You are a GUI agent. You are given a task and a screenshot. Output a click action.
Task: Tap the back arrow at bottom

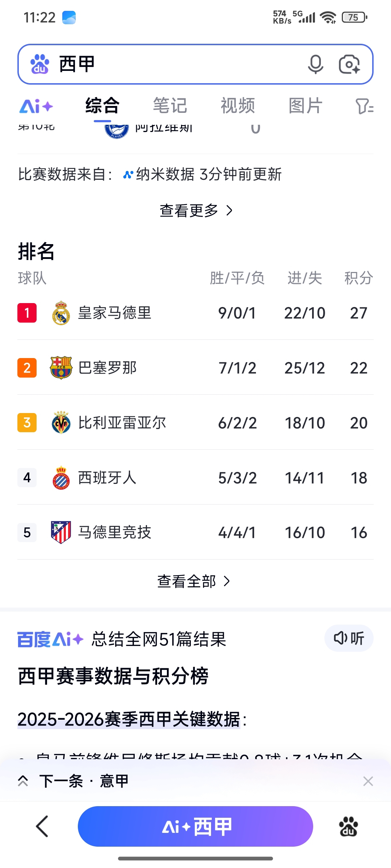pos(42,826)
